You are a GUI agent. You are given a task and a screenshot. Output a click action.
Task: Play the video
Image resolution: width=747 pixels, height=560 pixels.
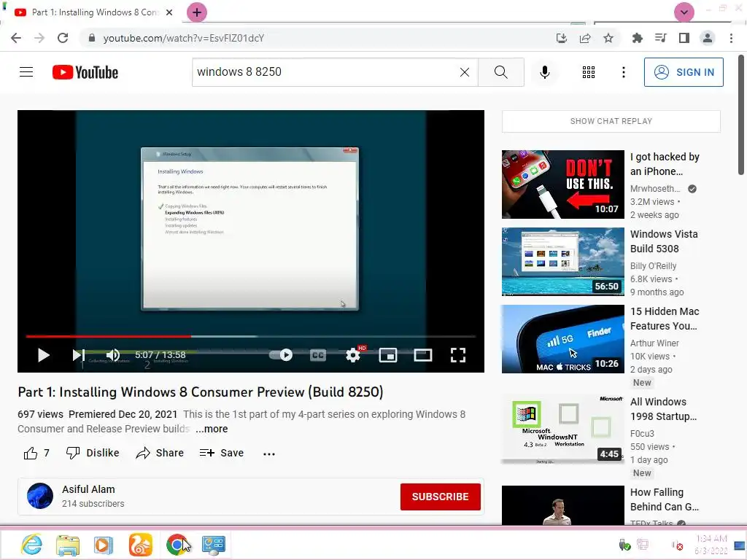click(43, 355)
